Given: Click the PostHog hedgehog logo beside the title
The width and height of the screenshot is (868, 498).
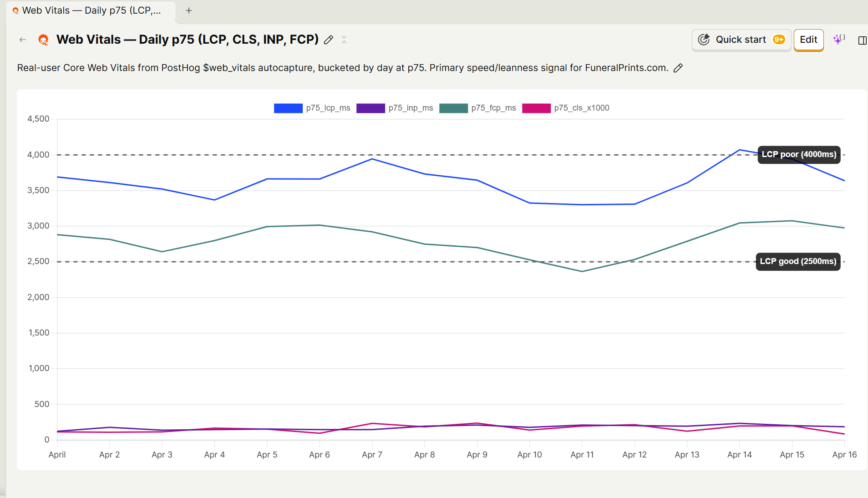Looking at the screenshot, I should pyautogui.click(x=43, y=40).
